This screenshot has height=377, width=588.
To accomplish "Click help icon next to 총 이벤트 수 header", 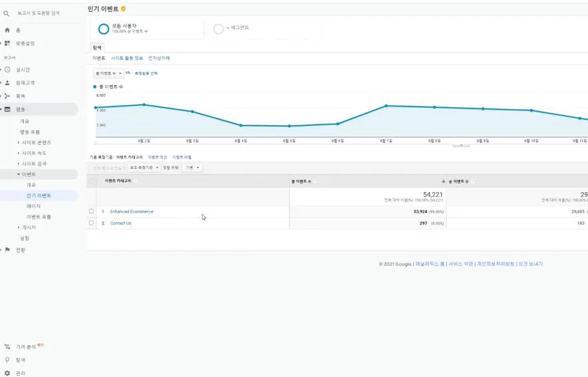I will [316, 182].
